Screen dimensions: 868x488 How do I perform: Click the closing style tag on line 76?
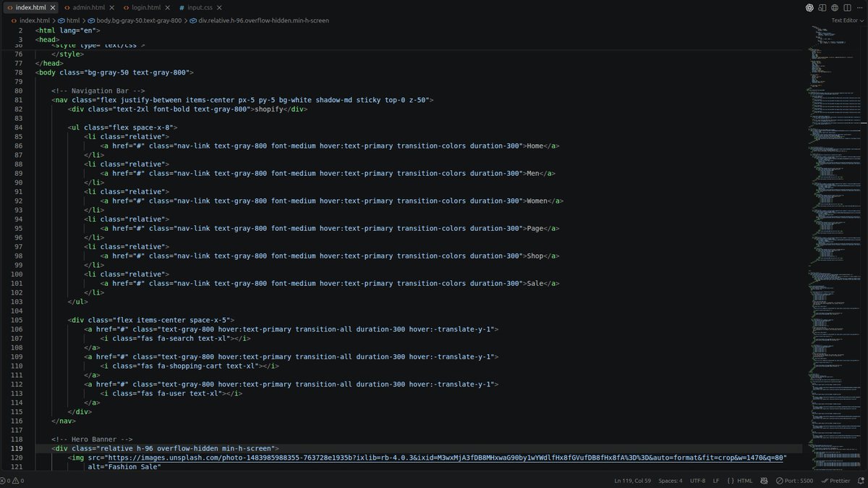coord(67,54)
